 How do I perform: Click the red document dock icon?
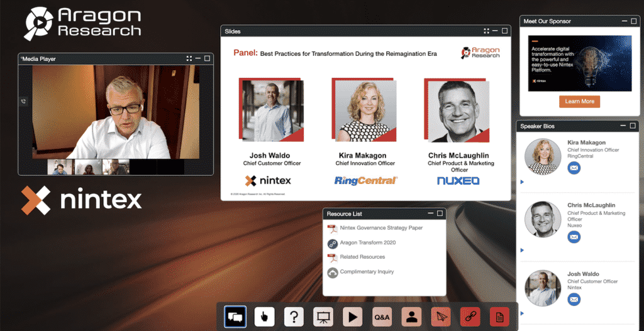click(500, 317)
